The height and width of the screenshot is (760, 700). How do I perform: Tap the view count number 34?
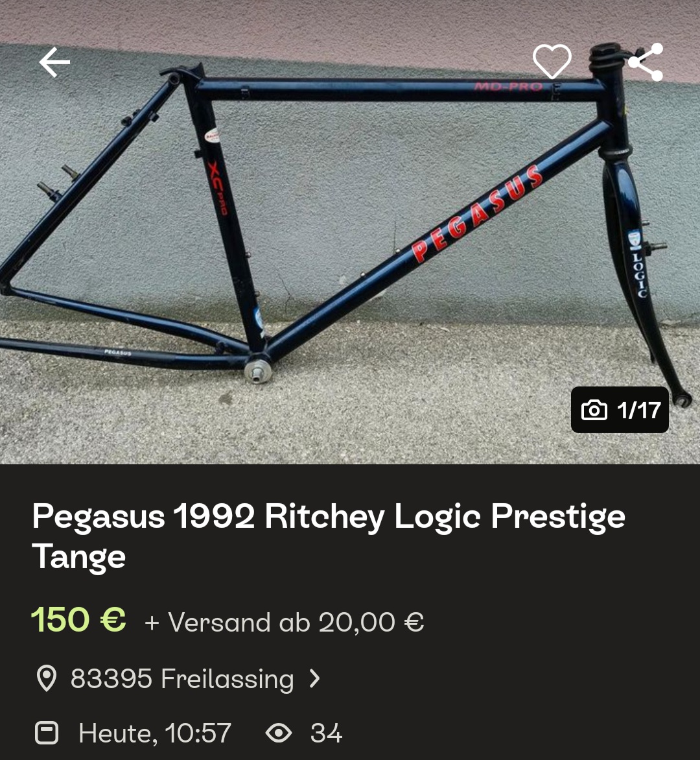click(x=326, y=733)
